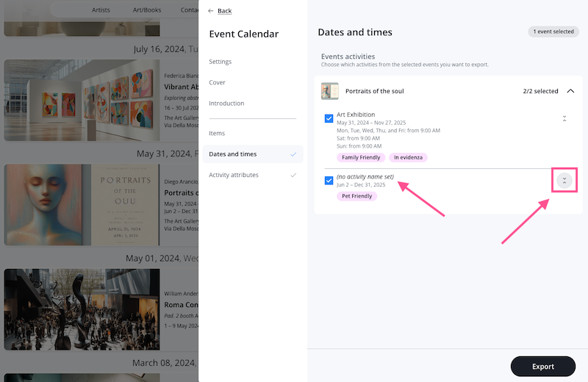Open the colorful art gallery event thumbnail
588x382 pixels.
(82, 99)
